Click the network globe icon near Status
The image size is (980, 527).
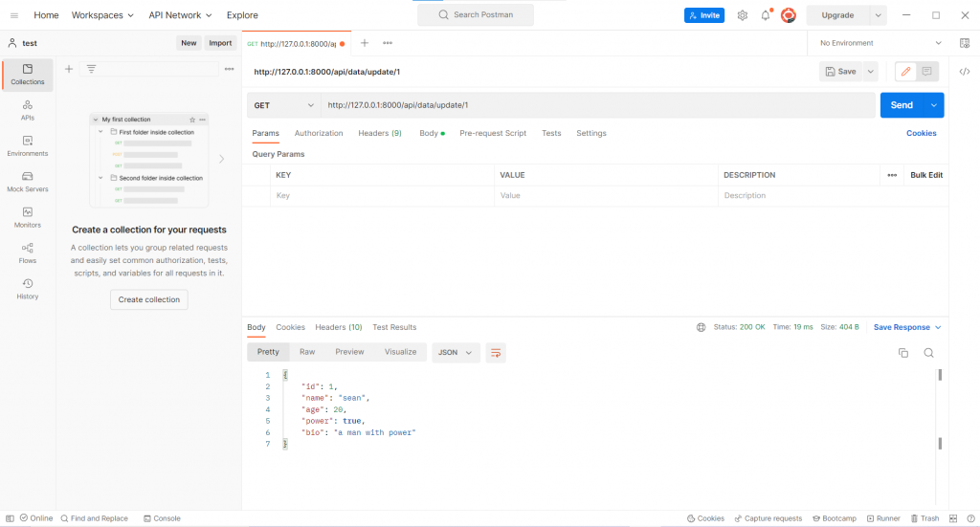[702, 327]
